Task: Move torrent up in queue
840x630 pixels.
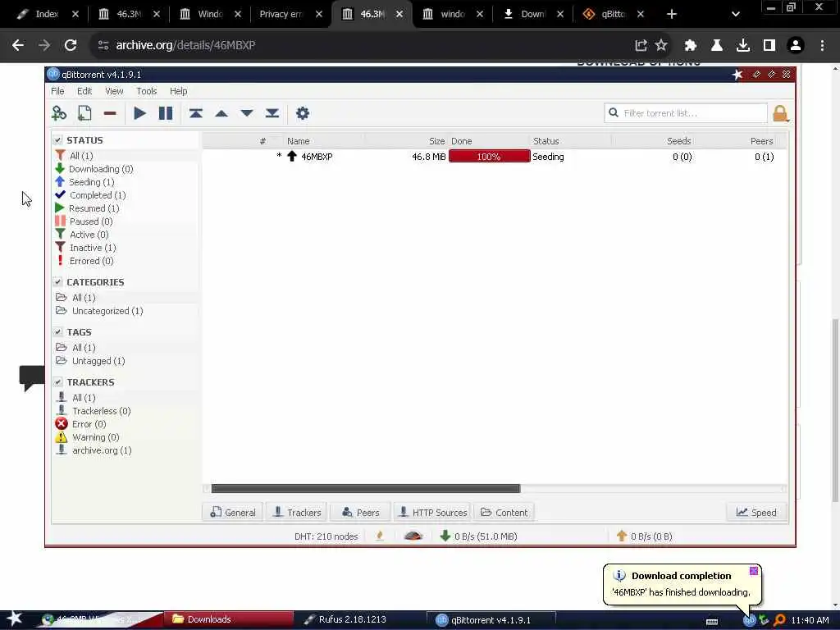Action: pos(221,113)
